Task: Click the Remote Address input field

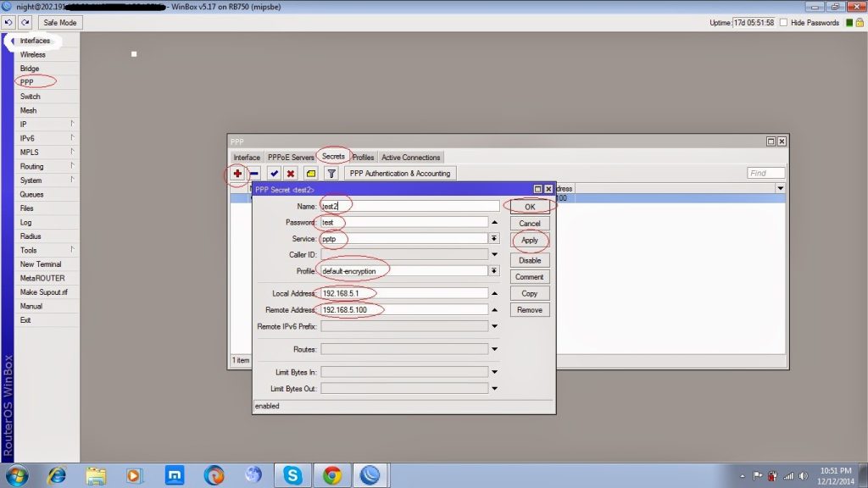Action: pos(404,310)
